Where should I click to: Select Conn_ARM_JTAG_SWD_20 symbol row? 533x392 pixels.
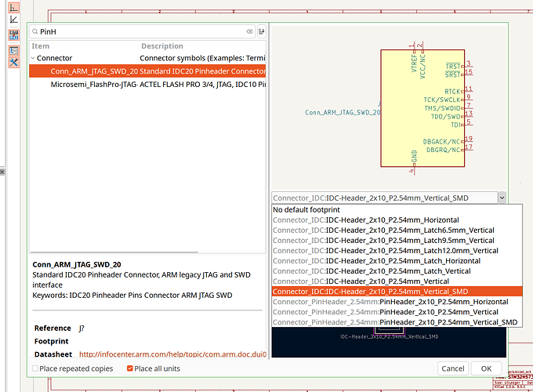point(147,71)
